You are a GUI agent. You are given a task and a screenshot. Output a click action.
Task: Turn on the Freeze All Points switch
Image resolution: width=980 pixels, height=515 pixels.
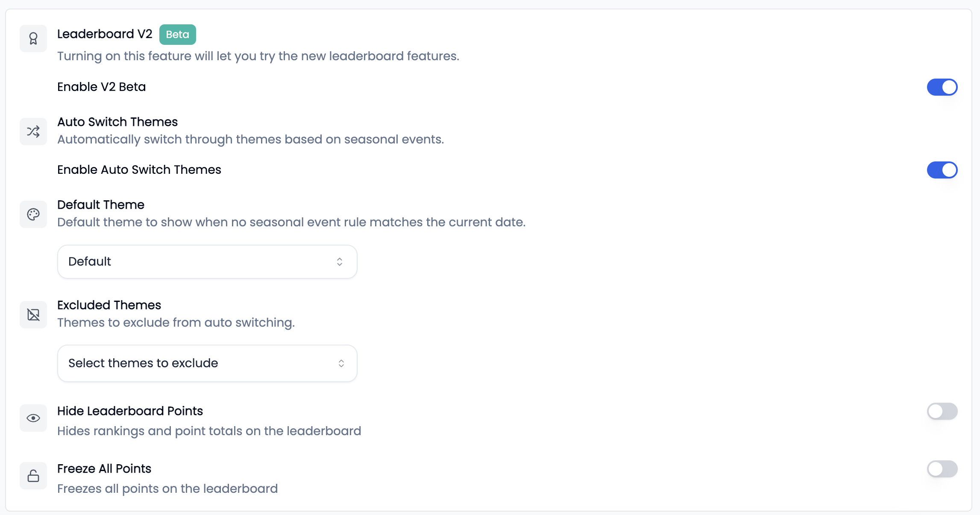[x=942, y=469]
